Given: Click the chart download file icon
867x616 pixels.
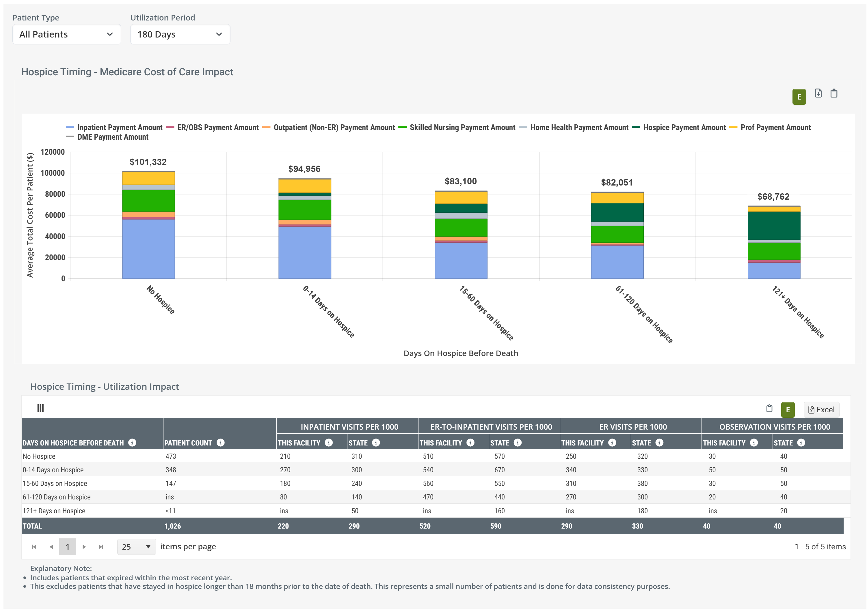Looking at the screenshot, I should 818,93.
